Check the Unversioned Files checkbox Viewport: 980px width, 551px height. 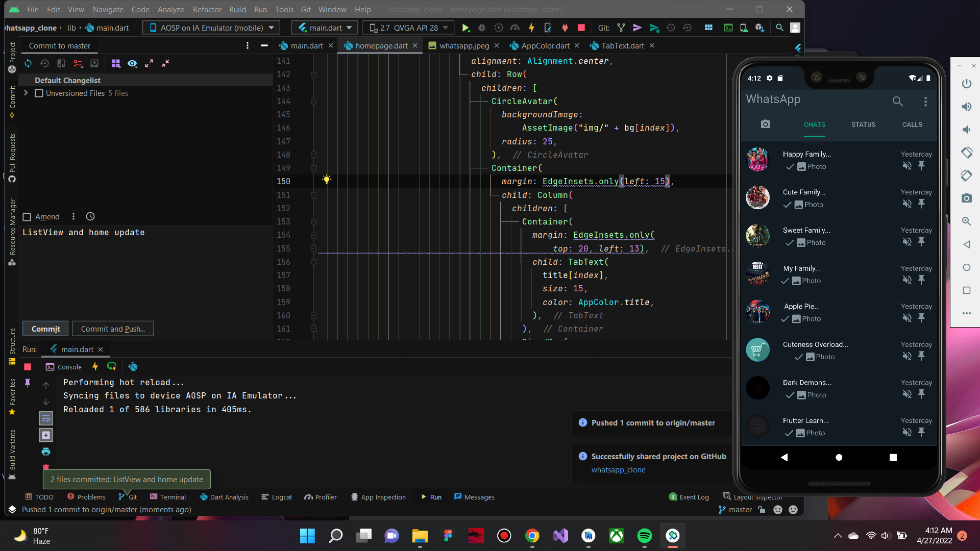click(x=39, y=93)
